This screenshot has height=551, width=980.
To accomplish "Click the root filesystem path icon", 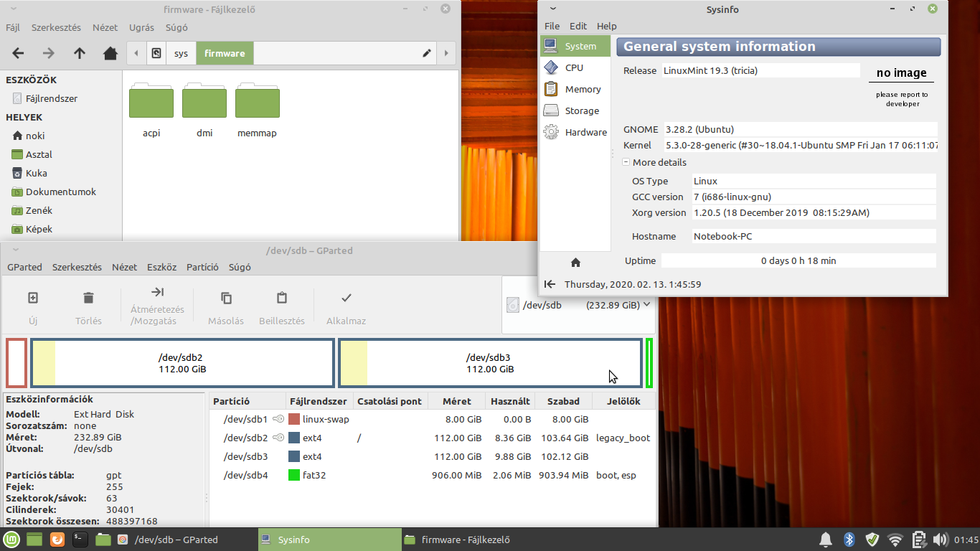I will coord(156,53).
